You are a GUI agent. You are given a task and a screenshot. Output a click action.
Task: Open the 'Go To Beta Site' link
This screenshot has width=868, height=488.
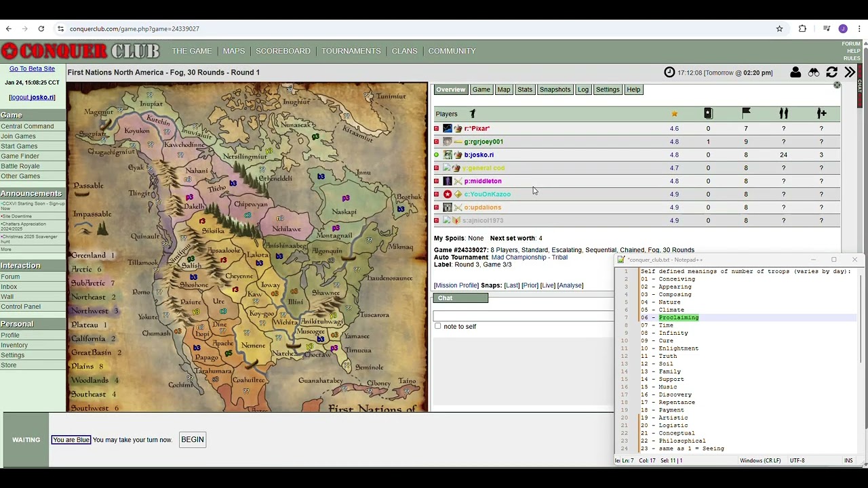pos(32,68)
